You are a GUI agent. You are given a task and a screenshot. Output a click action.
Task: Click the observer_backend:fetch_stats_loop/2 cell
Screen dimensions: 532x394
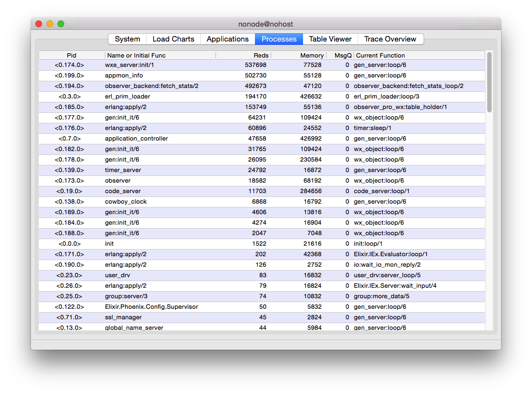[409, 86]
